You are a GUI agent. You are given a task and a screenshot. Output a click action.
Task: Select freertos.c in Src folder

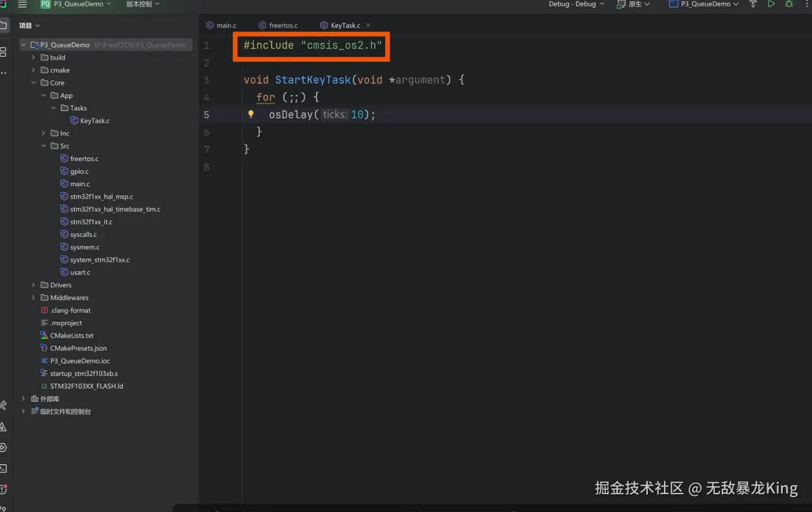[84, 159]
